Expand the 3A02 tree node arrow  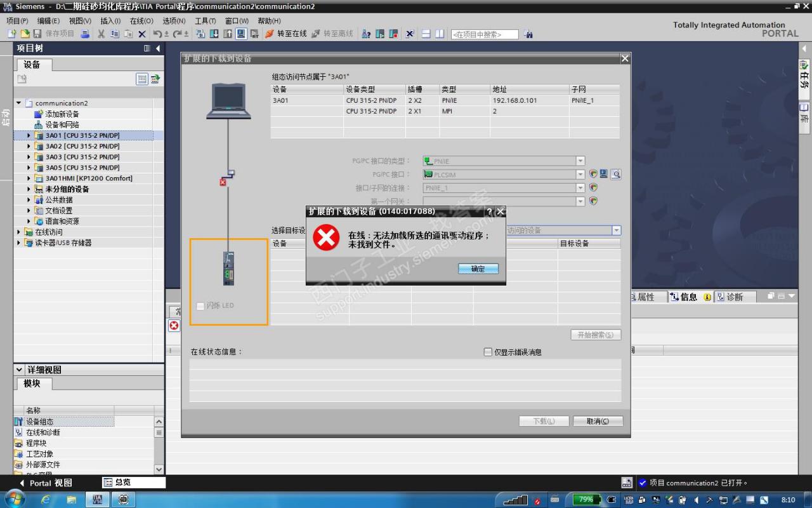(29, 146)
